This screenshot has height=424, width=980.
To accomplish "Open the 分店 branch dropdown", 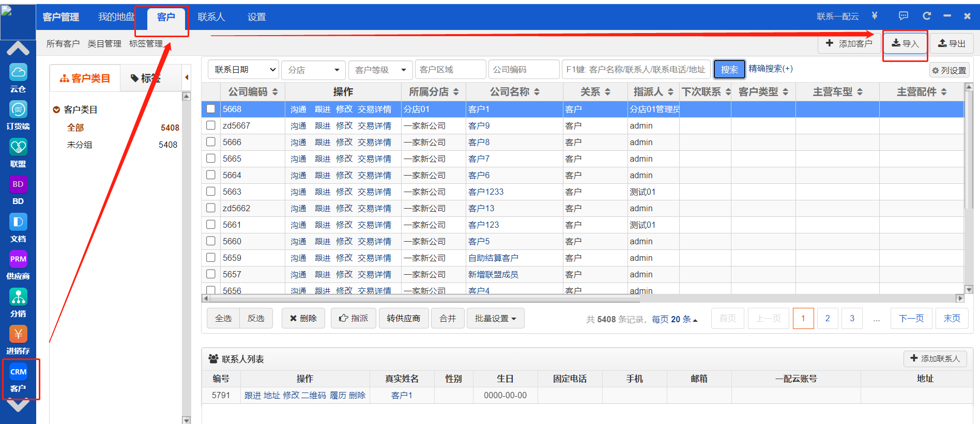I will 314,70.
